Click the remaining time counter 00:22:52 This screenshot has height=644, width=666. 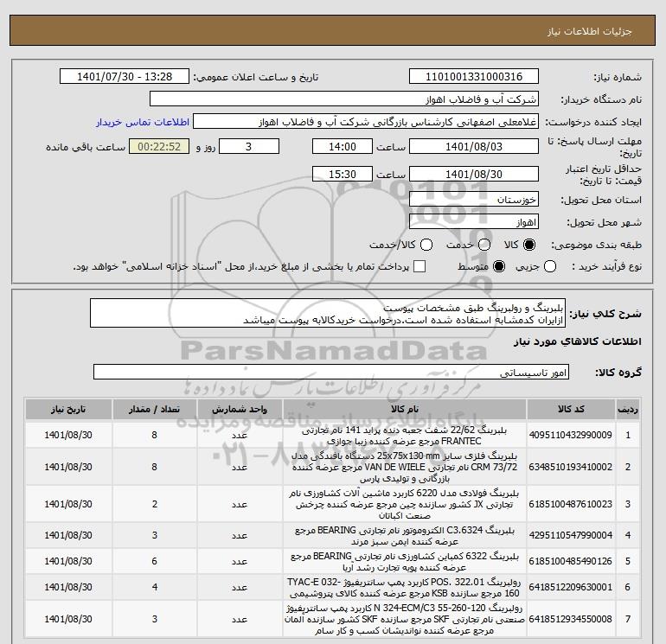159,146
